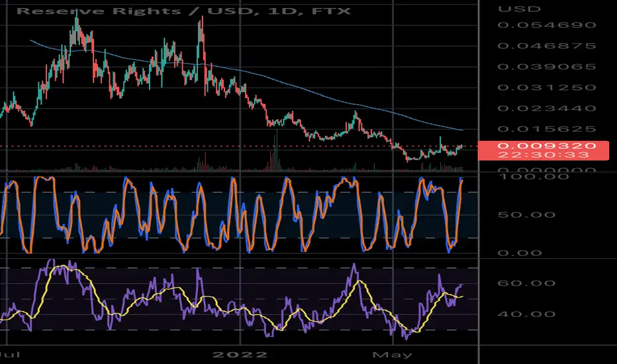Image resolution: width=617 pixels, height=364 pixels.
Task: Click the 0.054690 price axis label
Action: 547,25
